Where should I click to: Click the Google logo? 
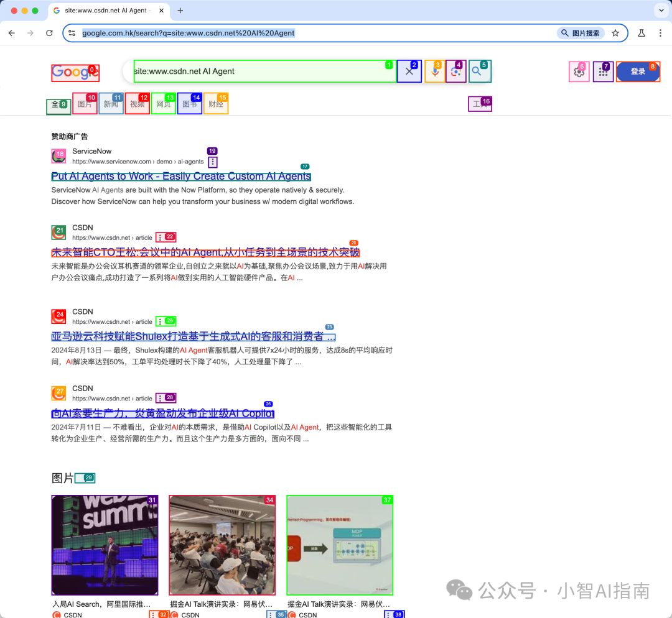click(75, 72)
